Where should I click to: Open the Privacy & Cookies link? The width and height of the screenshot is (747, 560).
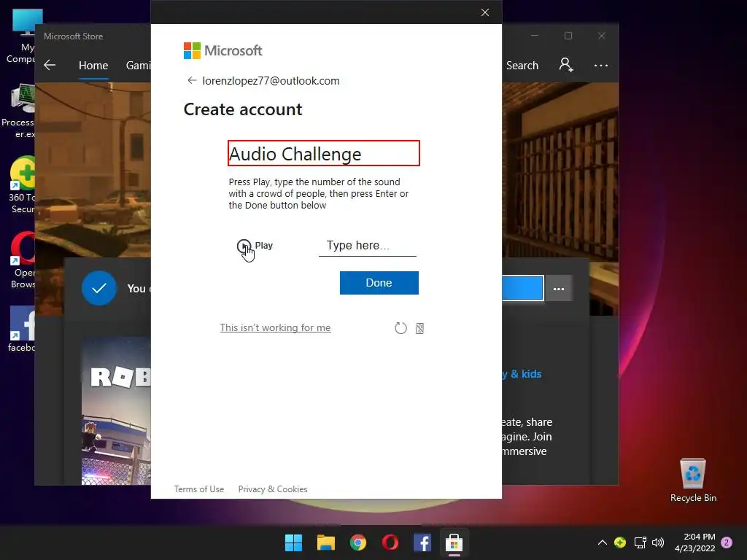(273, 489)
